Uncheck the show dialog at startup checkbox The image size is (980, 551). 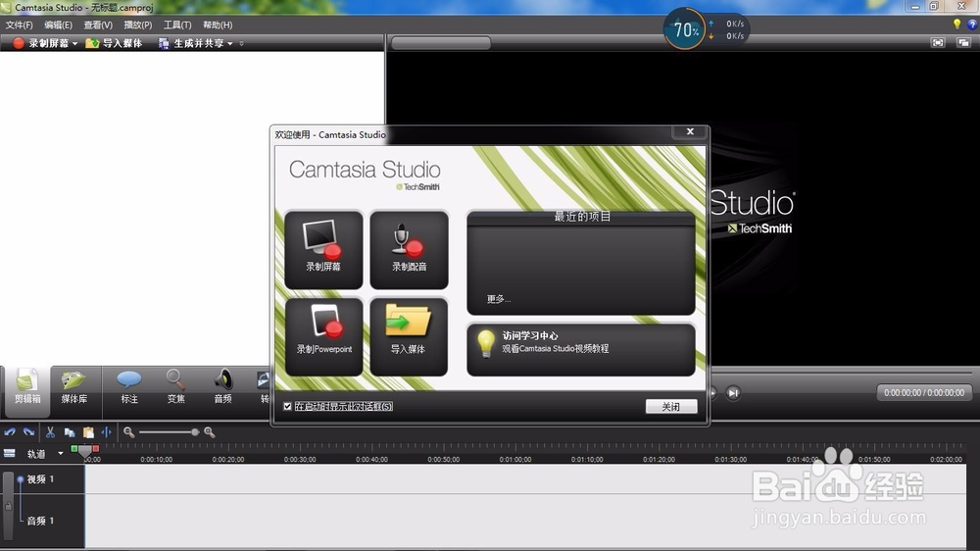[x=287, y=407]
